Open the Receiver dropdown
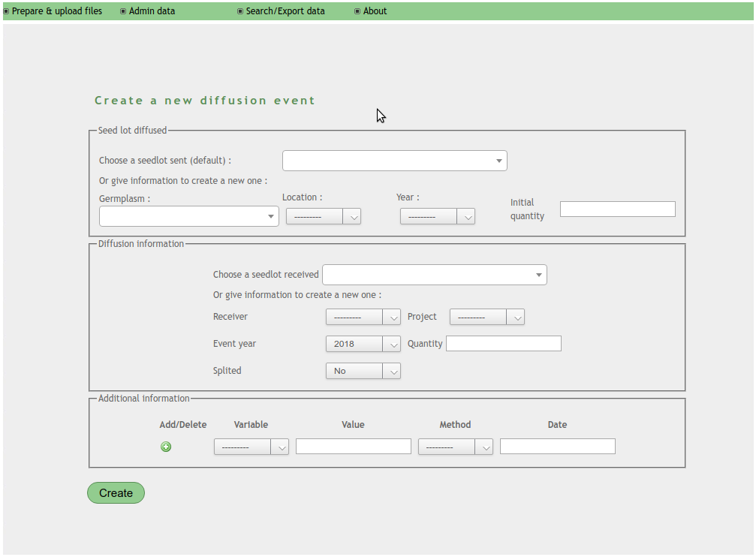This screenshot has width=756, height=557. tap(363, 317)
